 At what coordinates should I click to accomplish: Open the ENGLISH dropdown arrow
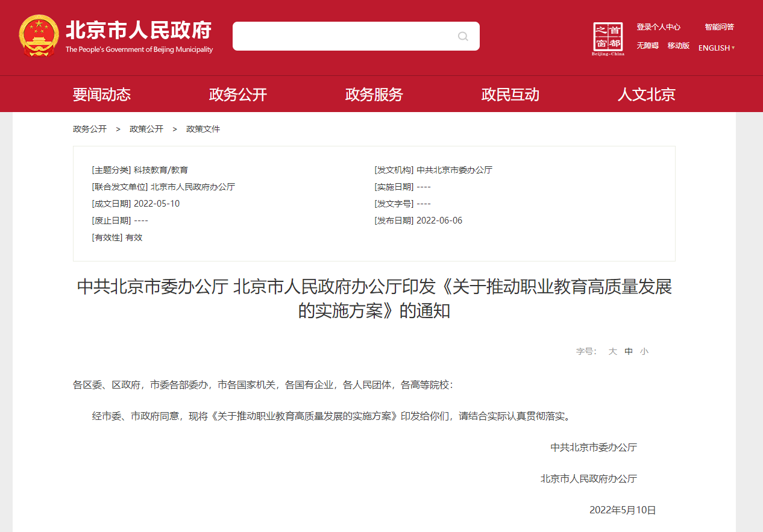coord(733,48)
